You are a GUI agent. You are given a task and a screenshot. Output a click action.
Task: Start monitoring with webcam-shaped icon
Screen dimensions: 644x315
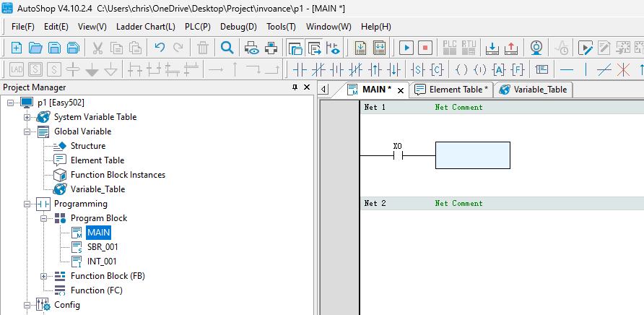point(536,48)
